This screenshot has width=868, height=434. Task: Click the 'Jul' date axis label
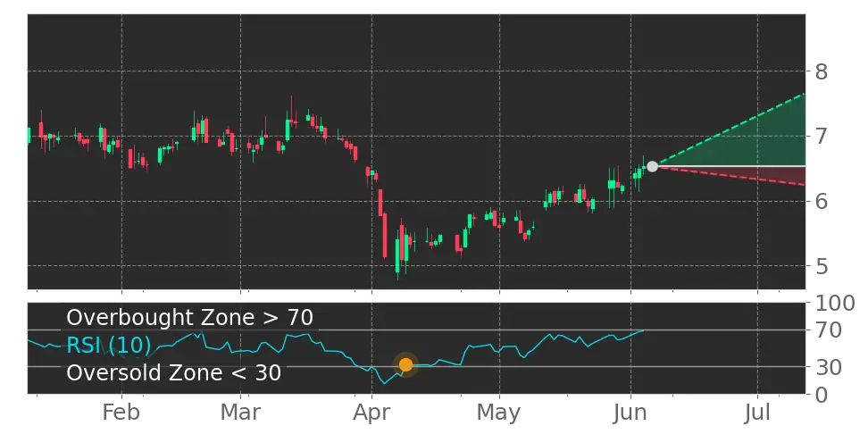point(756,413)
